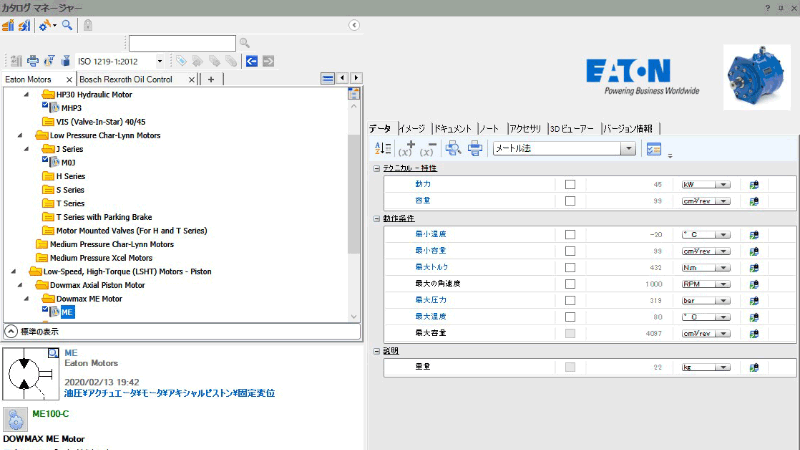Switch to the イメージ tab

click(x=412, y=129)
